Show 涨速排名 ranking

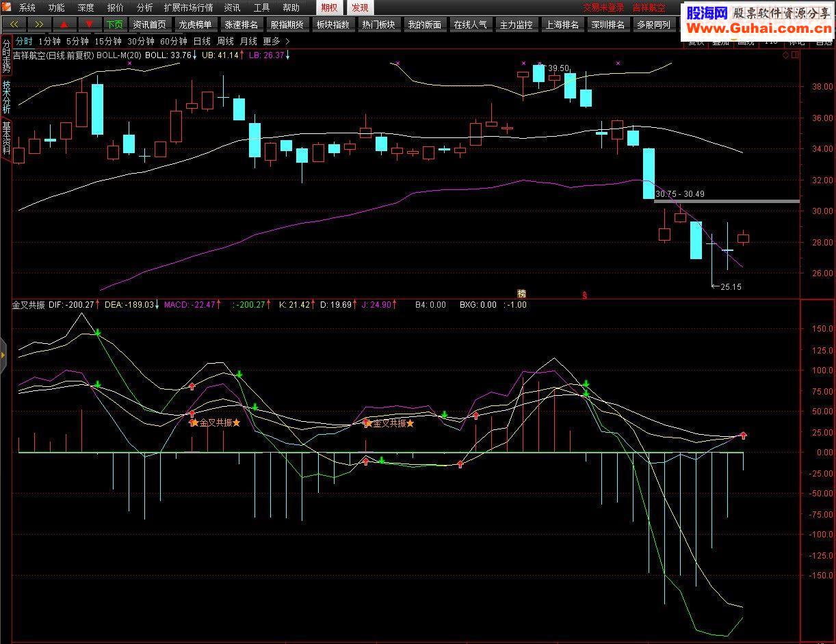(x=241, y=25)
